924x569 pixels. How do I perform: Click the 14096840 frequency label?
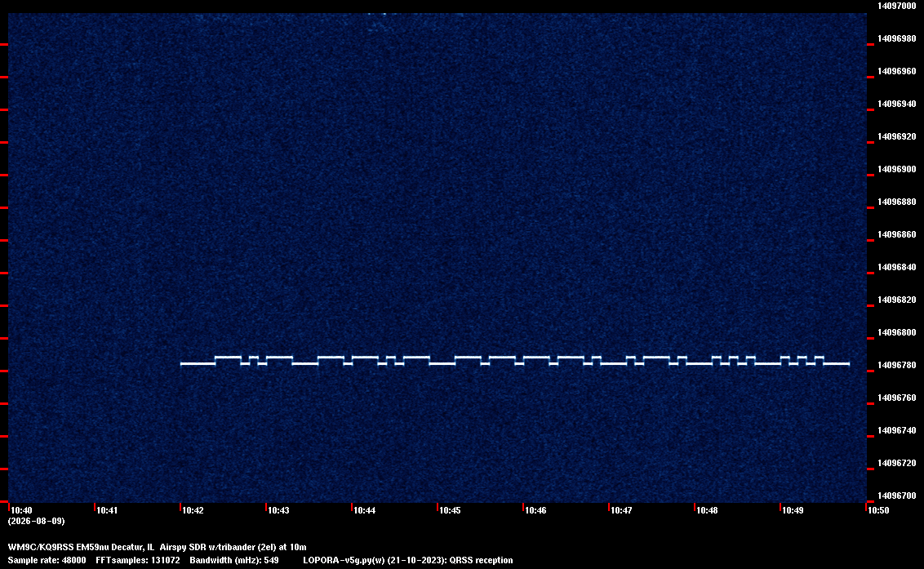pos(896,267)
